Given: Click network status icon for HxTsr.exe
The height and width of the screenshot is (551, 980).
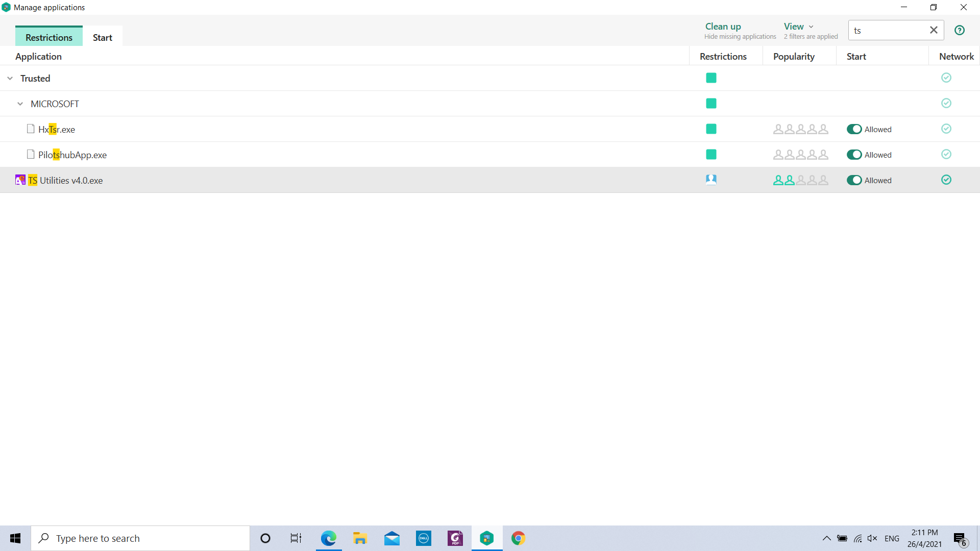Looking at the screenshot, I should (946, 129).
